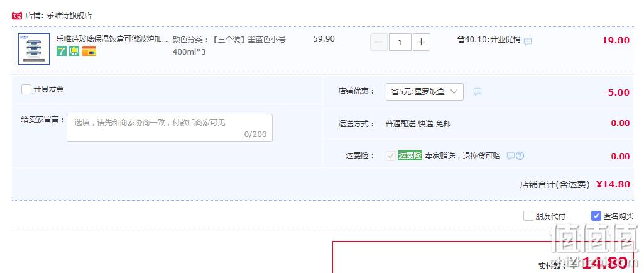Open the 乐唯诗旗舰店 store link
The height and width of the screenshot is (273, 644).
point(69,16)
